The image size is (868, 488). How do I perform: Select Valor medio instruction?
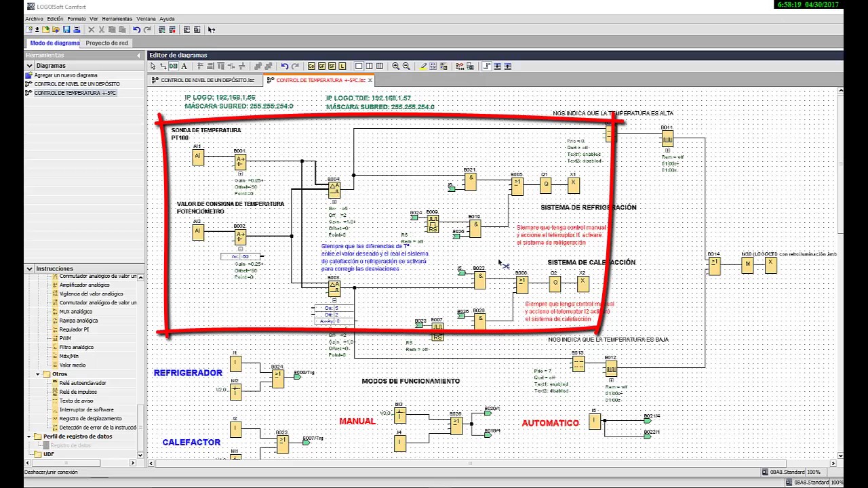pyautogui.click(x=72, y=365)
